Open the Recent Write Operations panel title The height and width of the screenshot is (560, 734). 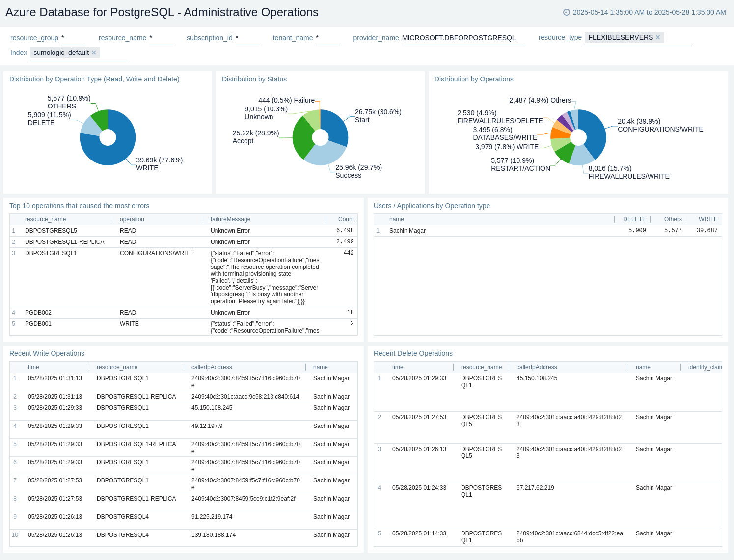47,353
